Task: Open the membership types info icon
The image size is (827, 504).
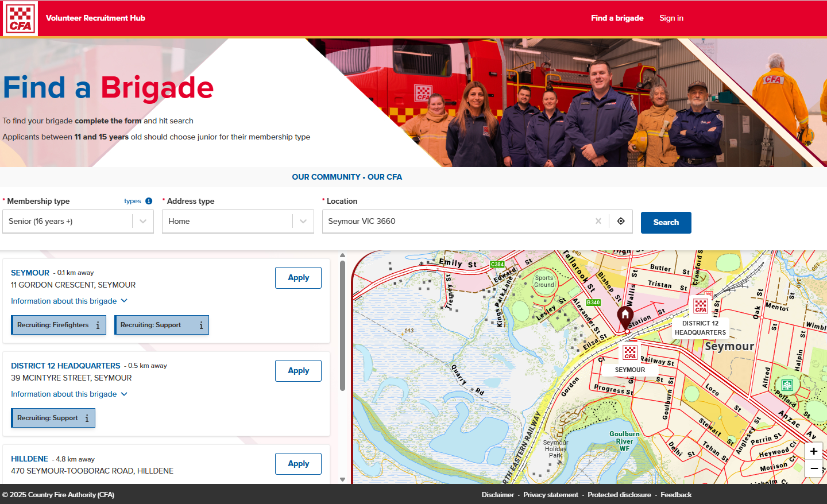Action: click(149, 201)
